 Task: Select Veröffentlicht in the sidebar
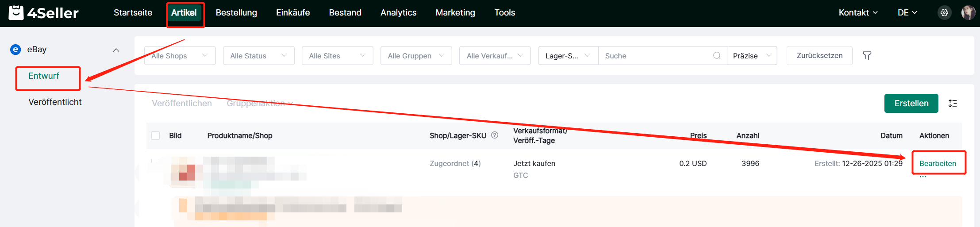55,102
